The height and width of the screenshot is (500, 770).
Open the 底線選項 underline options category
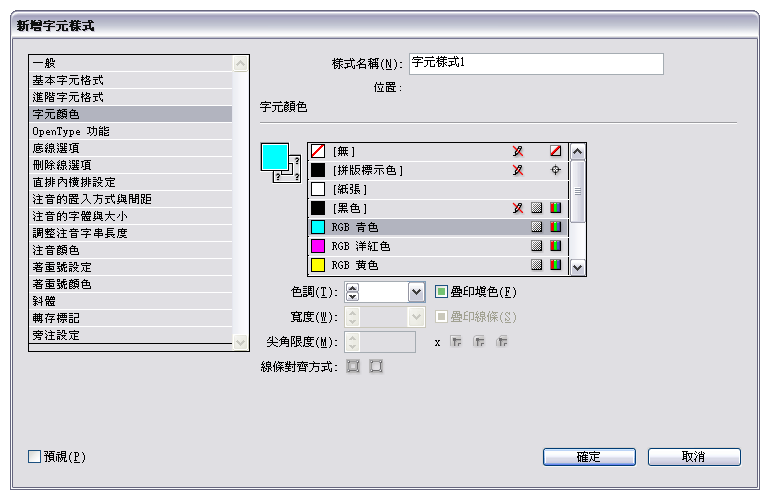tap(62, 148)
